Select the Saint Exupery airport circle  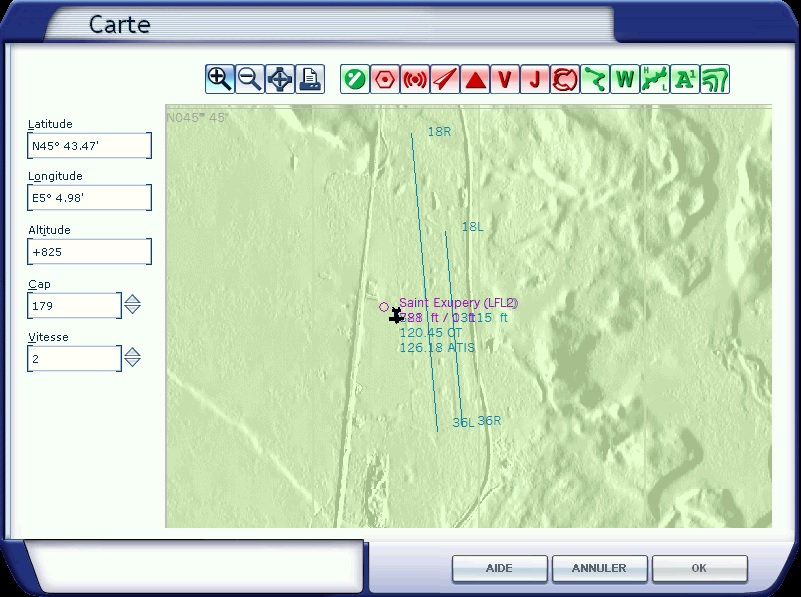click(384, 307)
